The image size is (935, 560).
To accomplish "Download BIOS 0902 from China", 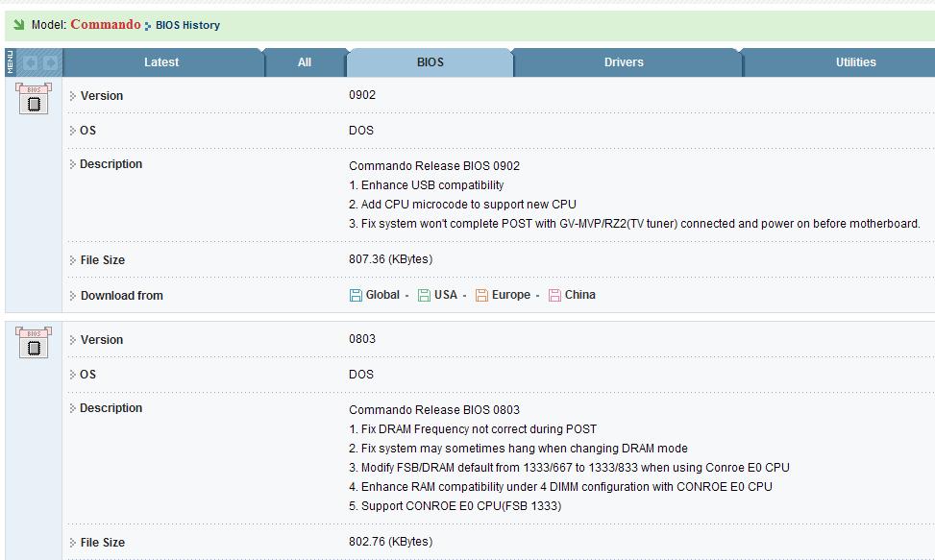I will pyautogui.click(x=579, y=295).
